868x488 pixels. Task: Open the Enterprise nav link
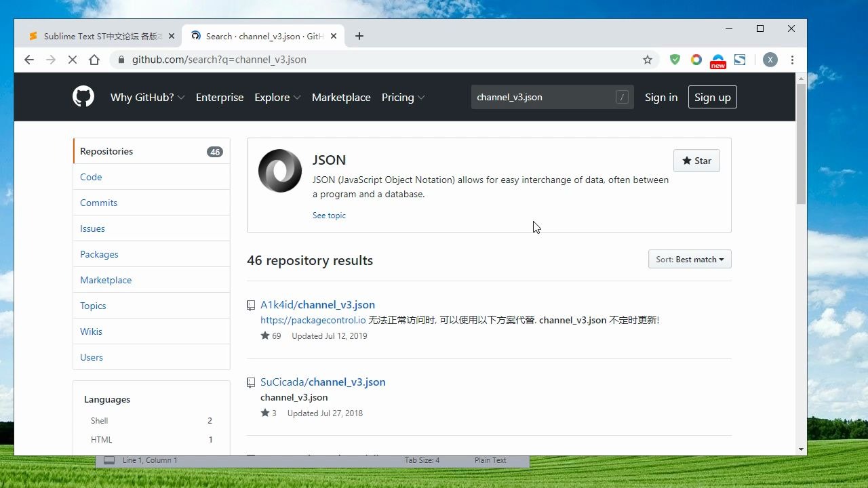pyautogui.click(x=220, y=97)
